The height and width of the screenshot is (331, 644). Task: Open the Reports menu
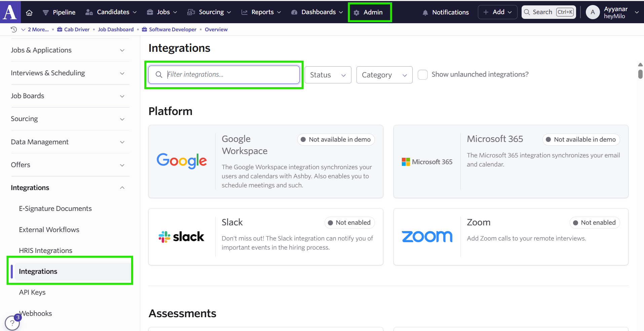coord(261,12)
